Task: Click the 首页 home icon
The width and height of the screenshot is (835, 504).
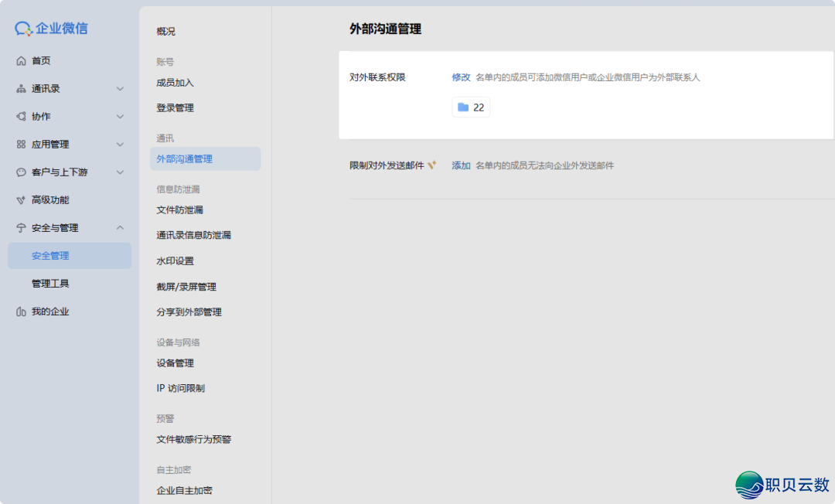Action: click(21, 61)
